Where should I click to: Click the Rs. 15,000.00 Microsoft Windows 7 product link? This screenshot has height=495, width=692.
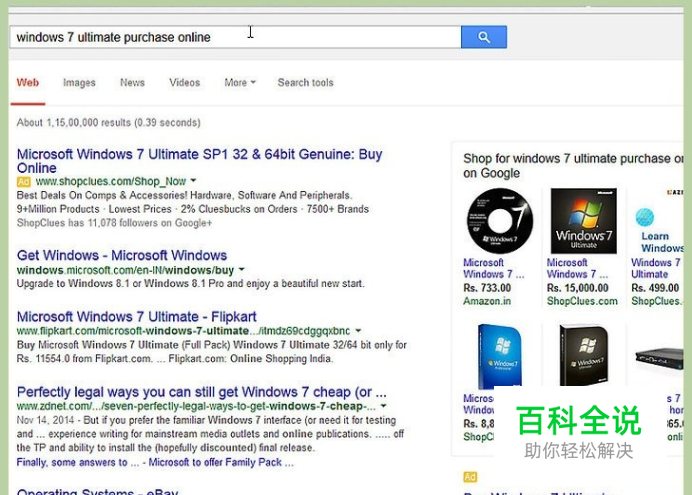click(577, 268)
